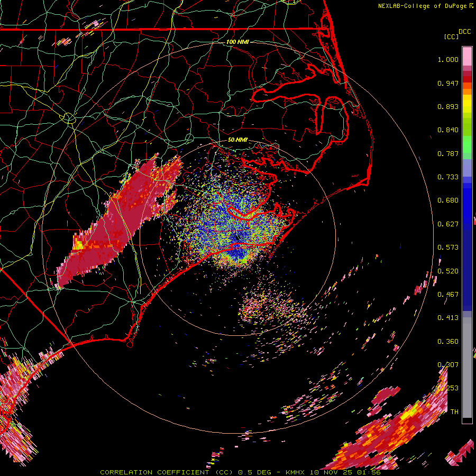Click the 0.5 DEG elevation text
This screenshot has width=476, height=476.
[x=254, y=472]
